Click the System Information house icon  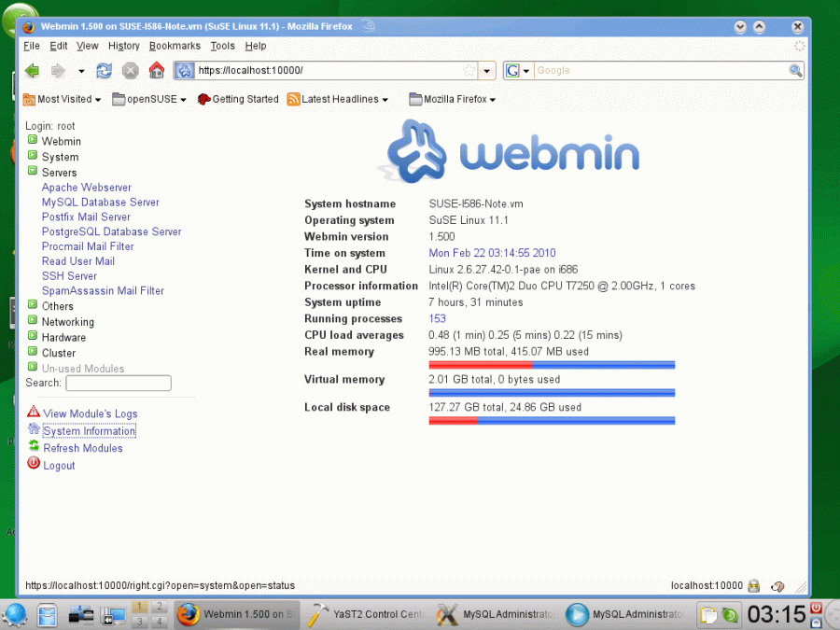tap(34, 428)
